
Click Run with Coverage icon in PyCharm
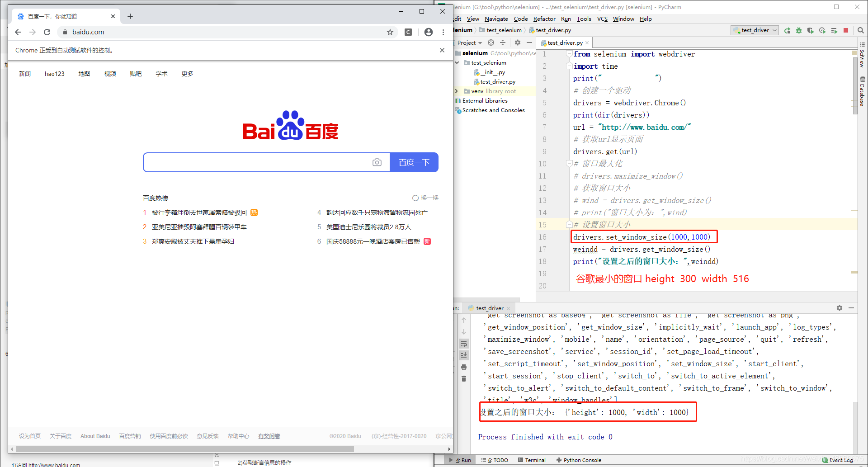point(811,30)
